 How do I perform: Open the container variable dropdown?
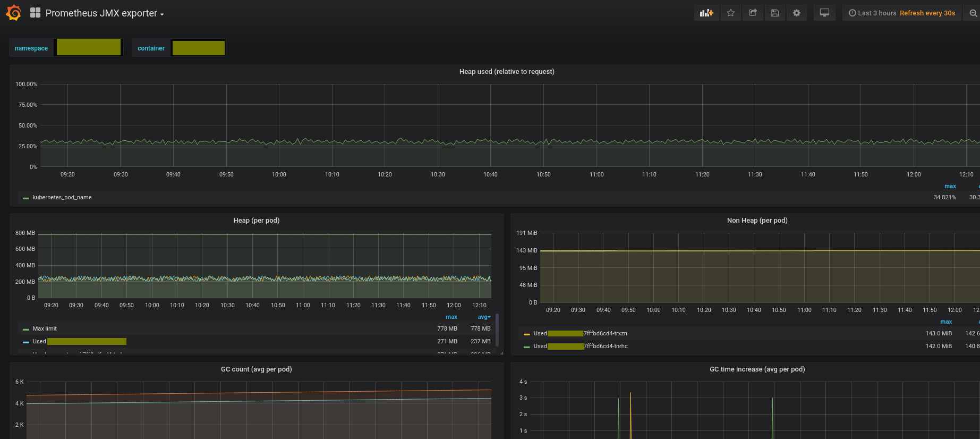[x=199, y=48]
